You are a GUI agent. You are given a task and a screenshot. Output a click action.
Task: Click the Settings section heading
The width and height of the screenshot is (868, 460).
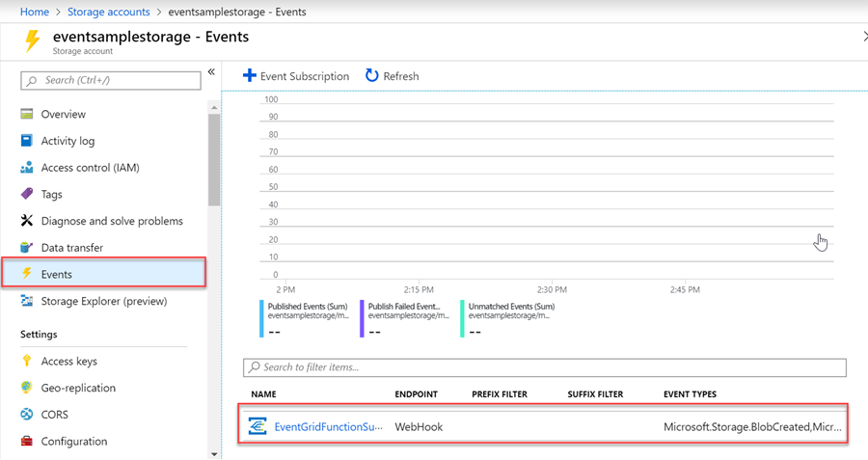39,335
